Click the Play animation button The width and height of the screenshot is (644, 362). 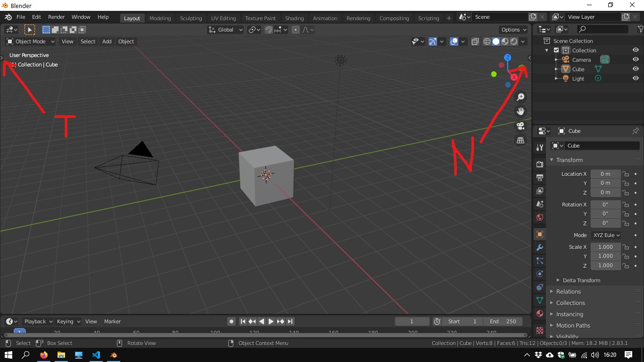coord(271,321)
